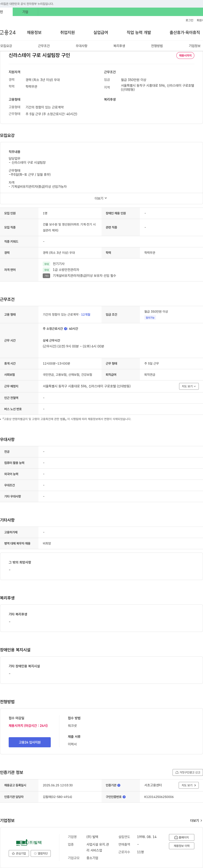Click the help icon beside 인증기관
This screenshot has height=868, width=203.
tap(119, 785)
